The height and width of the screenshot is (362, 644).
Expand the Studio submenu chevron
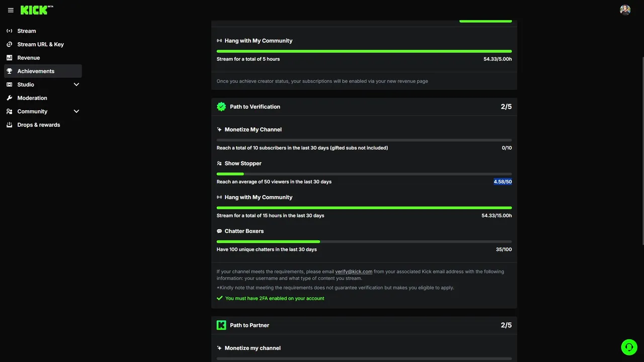[x=76, y=84]
